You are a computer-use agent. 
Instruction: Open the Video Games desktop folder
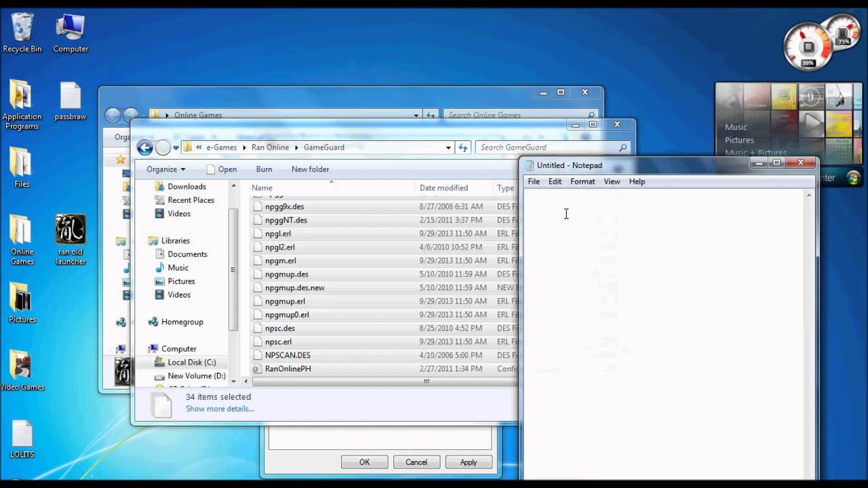click(22, 371)
